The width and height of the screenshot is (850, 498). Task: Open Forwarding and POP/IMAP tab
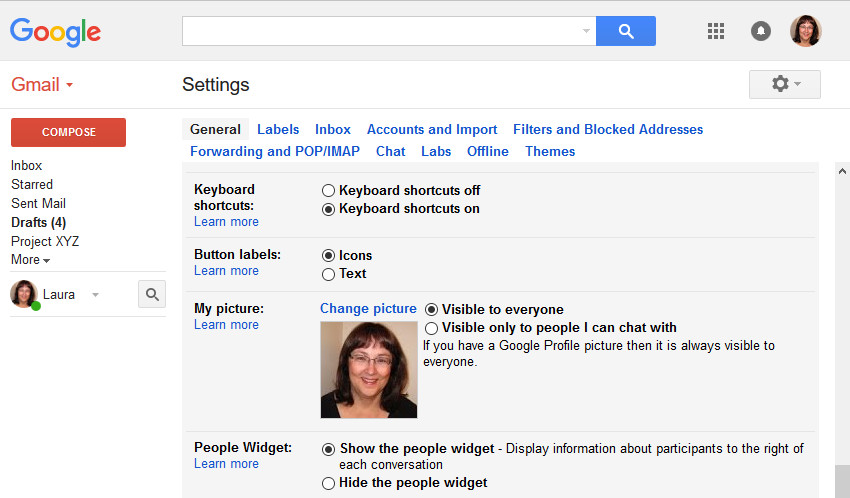point(275,151)
